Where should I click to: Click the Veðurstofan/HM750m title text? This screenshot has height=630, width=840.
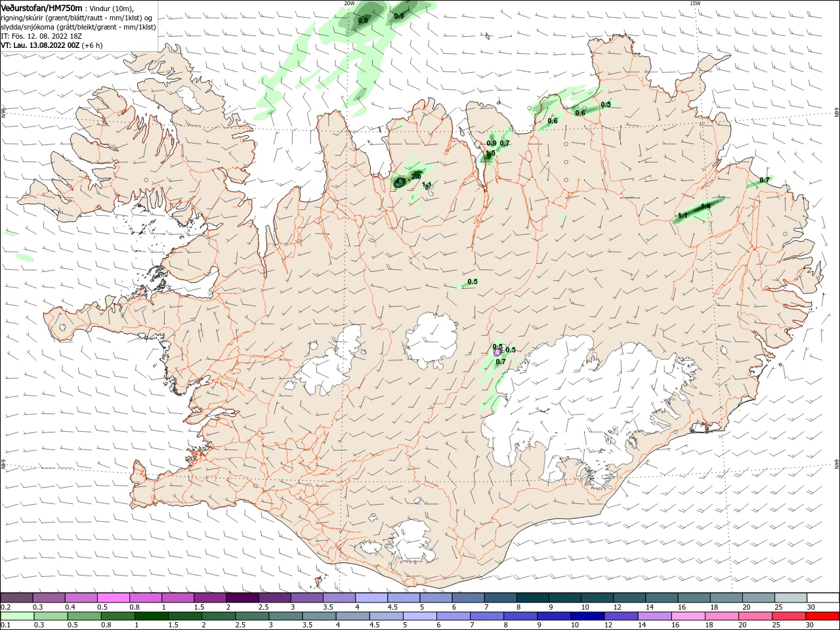(x=41, y=7)
